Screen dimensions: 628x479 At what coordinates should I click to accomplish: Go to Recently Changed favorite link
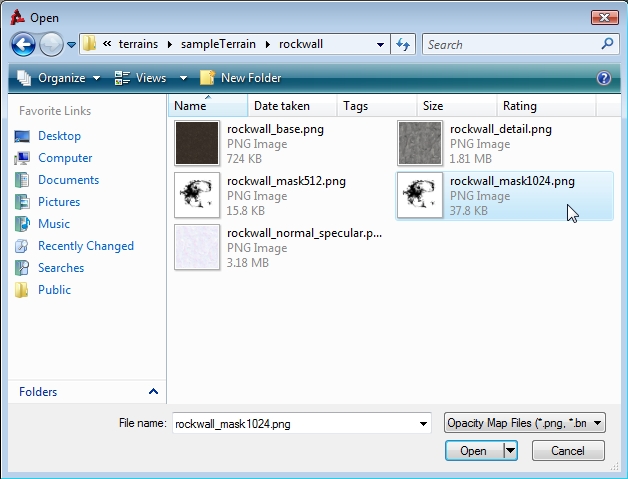coord(85,246)
